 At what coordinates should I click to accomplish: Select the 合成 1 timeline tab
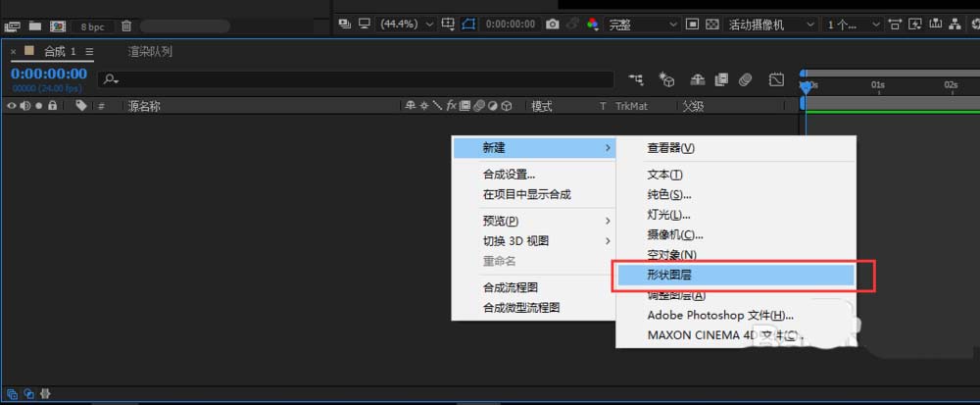click(x=60, y=52)
